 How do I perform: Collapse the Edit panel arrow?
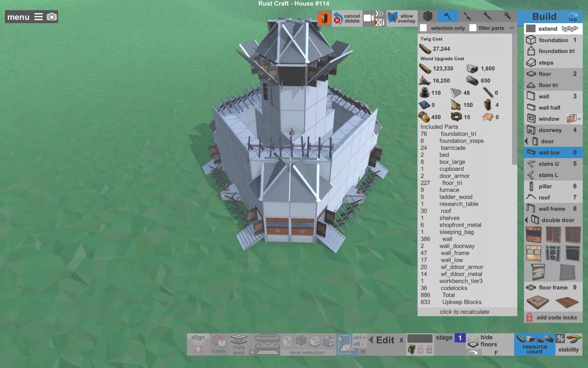pos(371,340)
